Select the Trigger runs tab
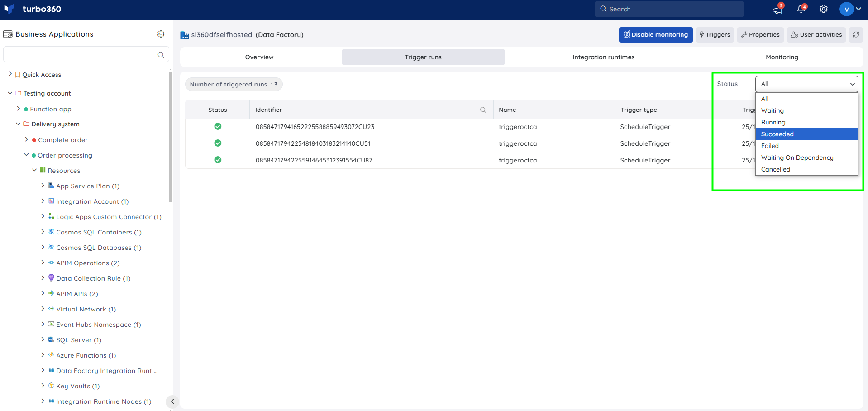The image size is (868, 411). 423,57
